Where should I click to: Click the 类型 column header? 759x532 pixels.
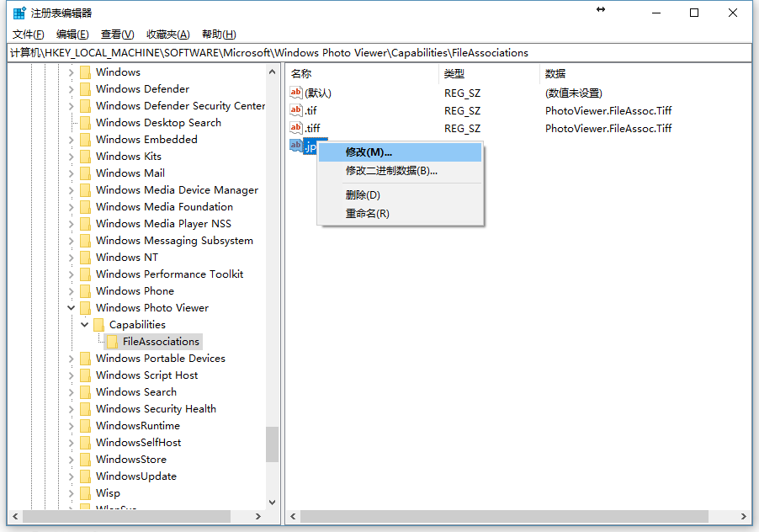(490, 73)
